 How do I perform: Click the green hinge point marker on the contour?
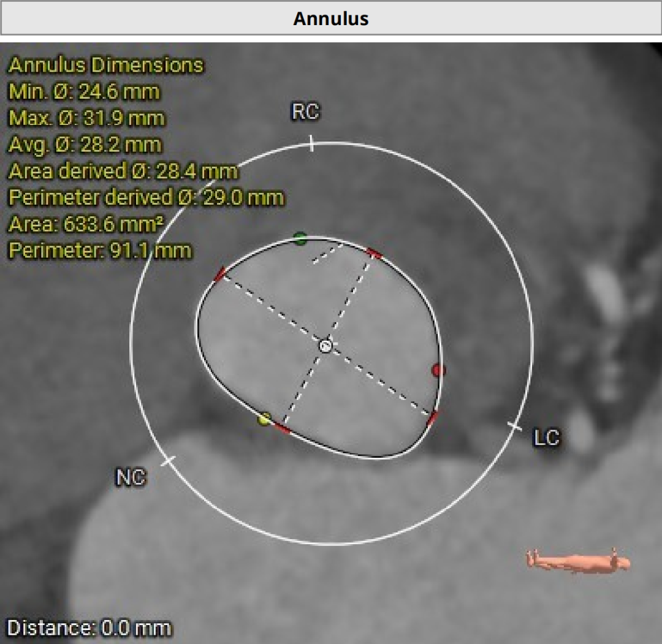300,239
